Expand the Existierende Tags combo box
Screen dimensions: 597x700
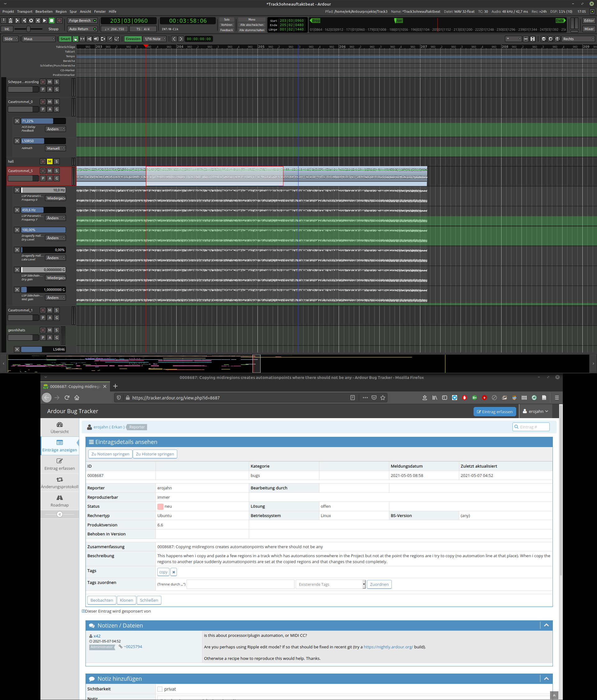click(331, 584)
